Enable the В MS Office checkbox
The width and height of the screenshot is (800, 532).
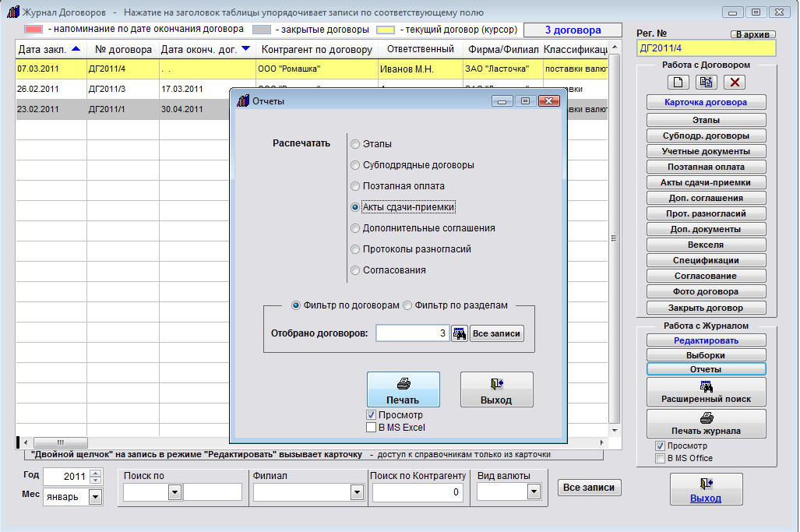pyautogui.click(x=660, y=459)
